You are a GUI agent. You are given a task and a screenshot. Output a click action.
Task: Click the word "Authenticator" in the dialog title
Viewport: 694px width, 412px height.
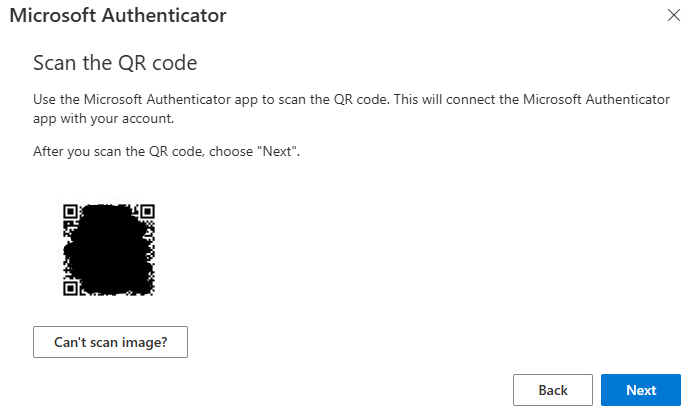(x=164, y=15)
